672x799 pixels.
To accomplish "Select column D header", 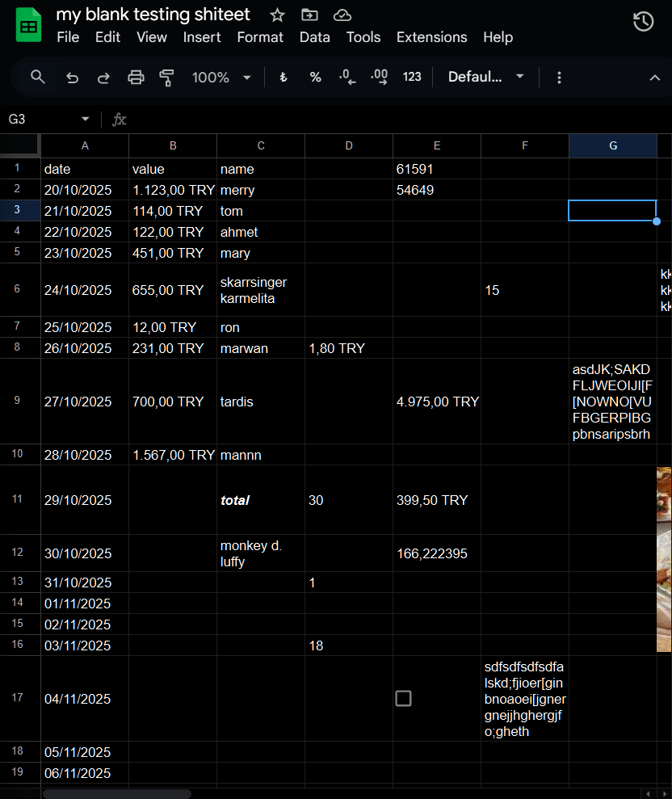I will click(348, 145).
